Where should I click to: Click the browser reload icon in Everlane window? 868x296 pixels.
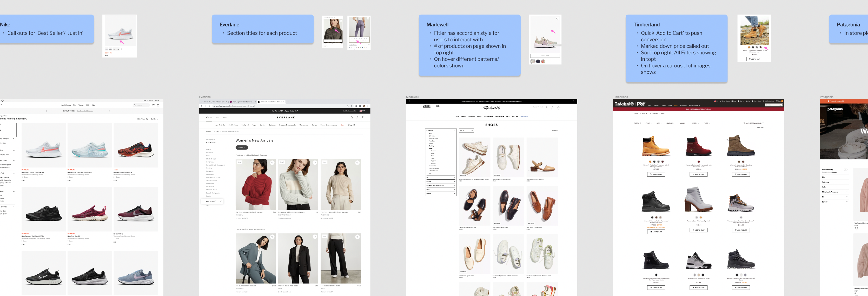coord(209,106)
